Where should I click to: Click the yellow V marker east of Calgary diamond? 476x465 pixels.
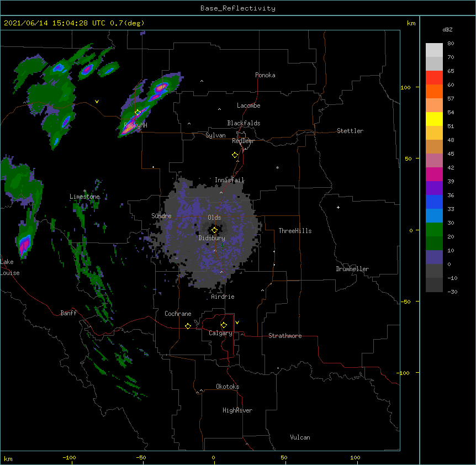coord(237,323)
